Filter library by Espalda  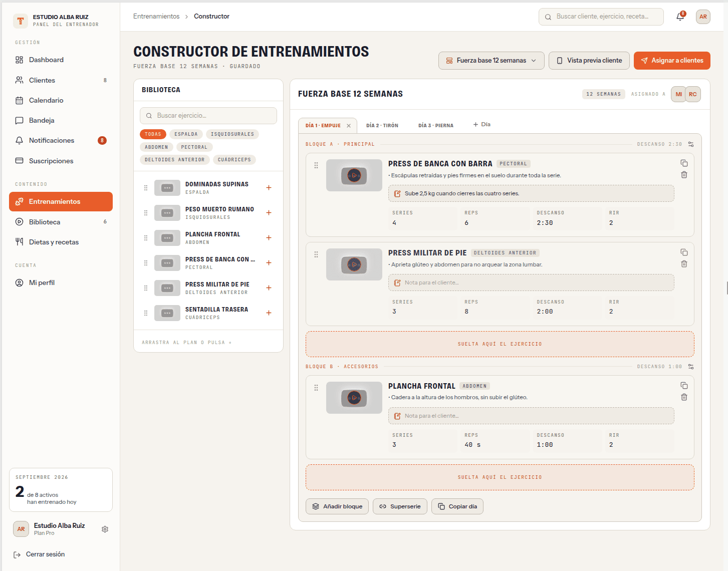coord(186,134)
